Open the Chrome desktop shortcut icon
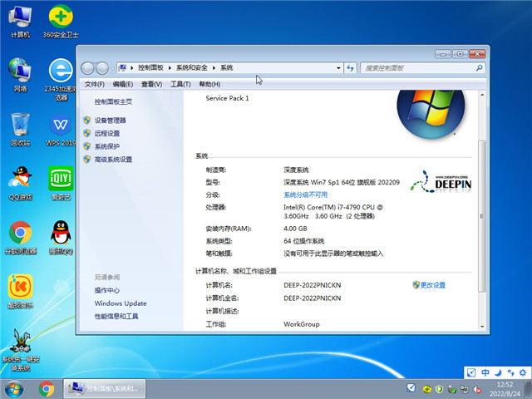 point(20,238)
